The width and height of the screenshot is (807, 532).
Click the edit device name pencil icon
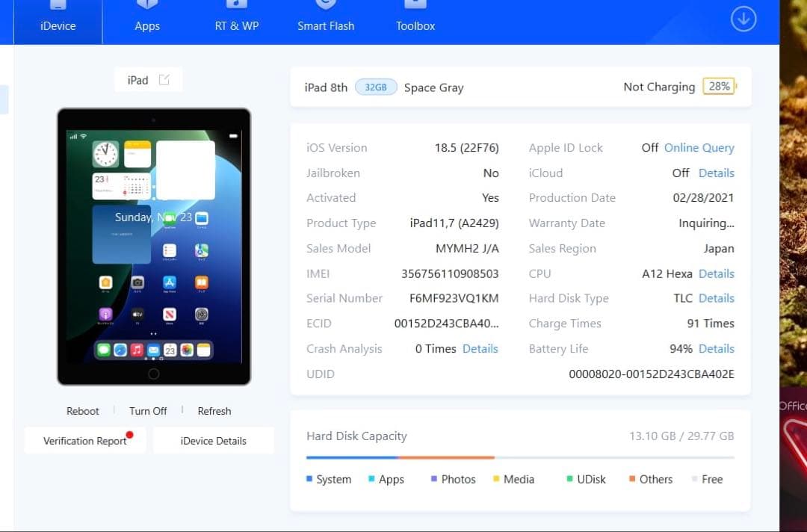click(164, 80)
